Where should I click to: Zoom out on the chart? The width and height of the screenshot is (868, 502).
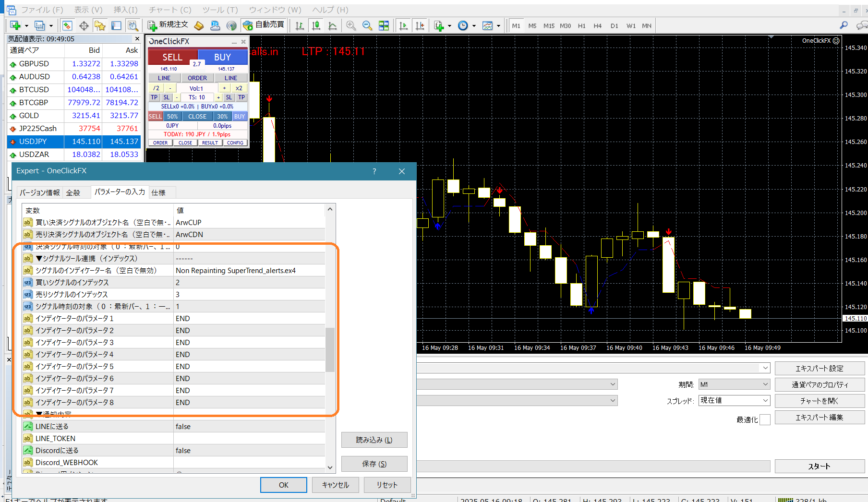(x=367, y=25)
